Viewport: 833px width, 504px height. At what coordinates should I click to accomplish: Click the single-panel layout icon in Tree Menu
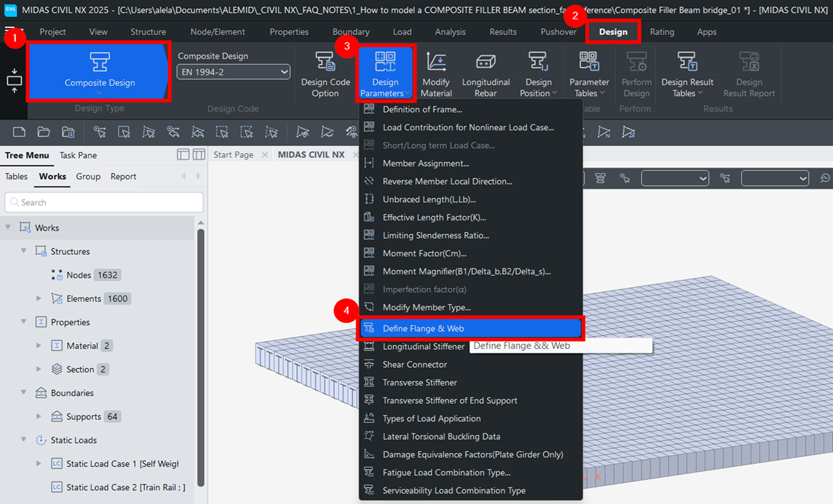click(183, 154)
